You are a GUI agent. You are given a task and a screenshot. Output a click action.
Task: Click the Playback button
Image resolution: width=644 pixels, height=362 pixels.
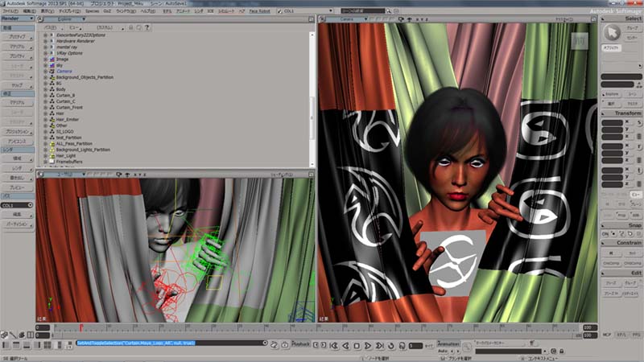(x=300, y=343)
